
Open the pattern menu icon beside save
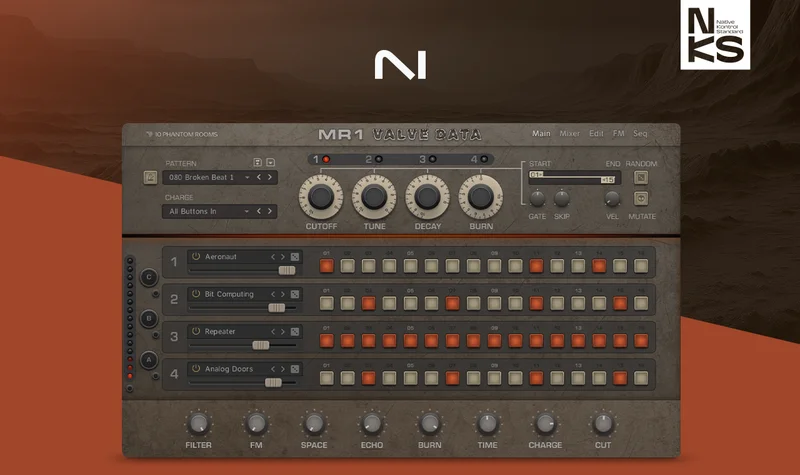click(x=270, y=163)
